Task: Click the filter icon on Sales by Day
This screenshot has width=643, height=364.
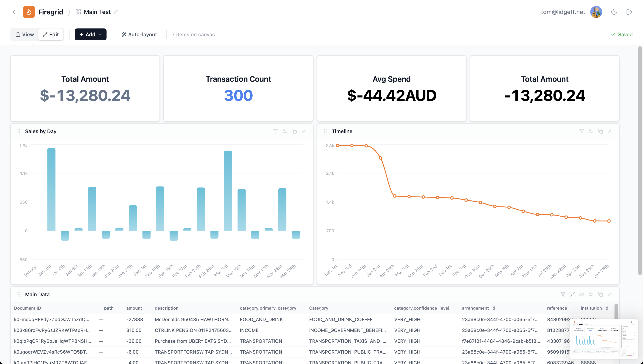Action: pyautogui.click(x=275, y=131)
